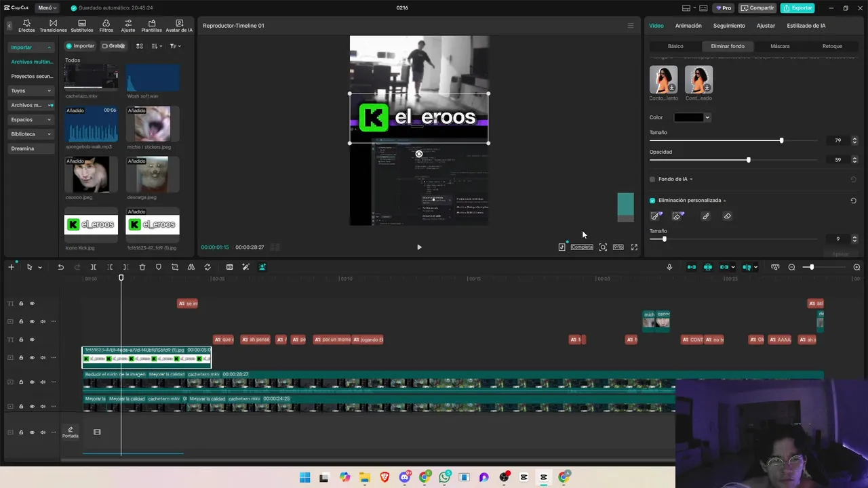
Task: Click the Opacidad slider handle
Action: pos(749,160)
